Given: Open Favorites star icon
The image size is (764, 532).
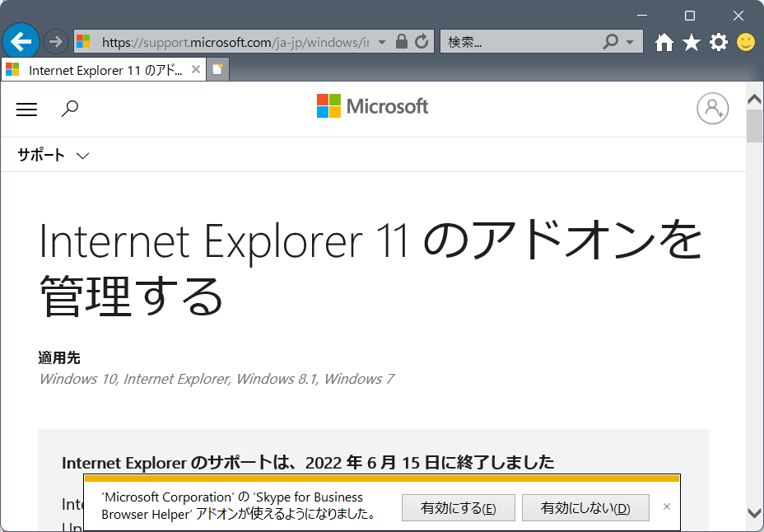Looking at the screenshot, I should (691, 42).
